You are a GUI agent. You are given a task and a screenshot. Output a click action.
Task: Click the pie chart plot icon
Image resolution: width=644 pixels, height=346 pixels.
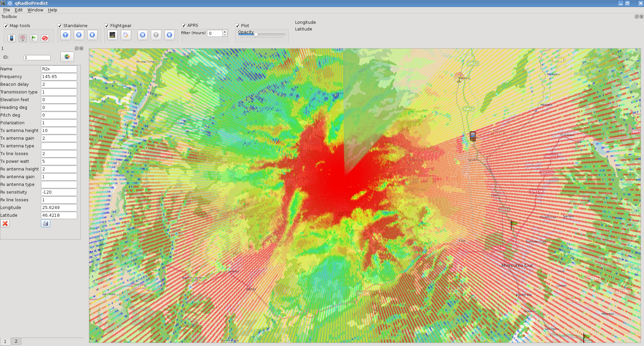67,57
